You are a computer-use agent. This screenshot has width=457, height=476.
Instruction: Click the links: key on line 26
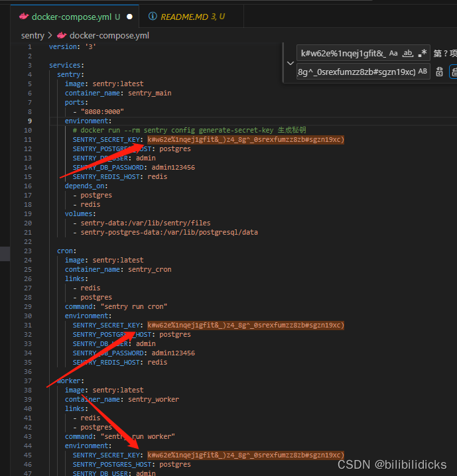click(76, 278)
